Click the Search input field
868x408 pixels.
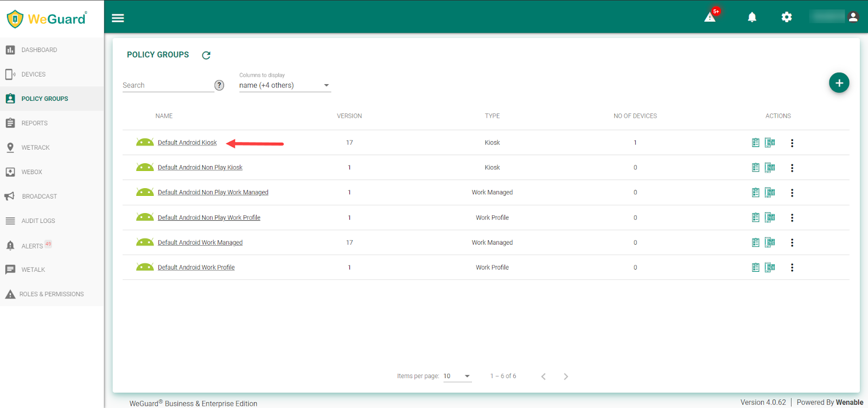168,85
